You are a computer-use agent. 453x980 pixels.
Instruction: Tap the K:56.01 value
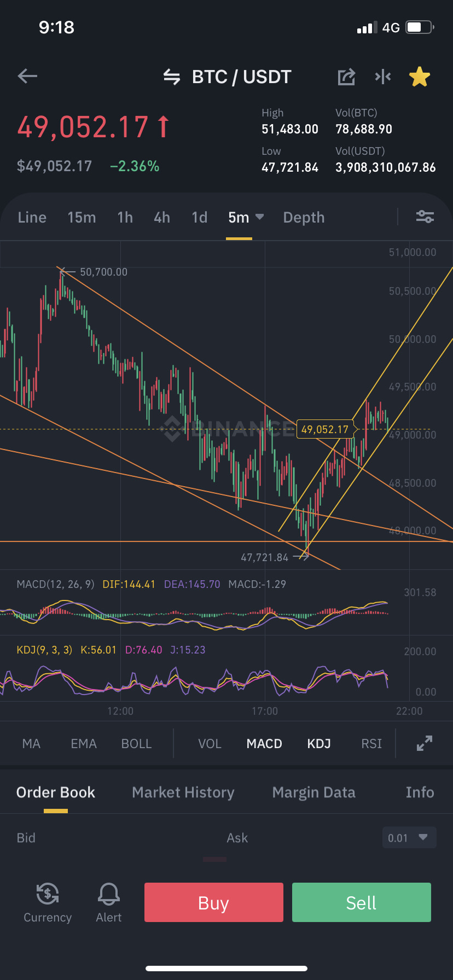pyautogui.click(x=98, y=650)
